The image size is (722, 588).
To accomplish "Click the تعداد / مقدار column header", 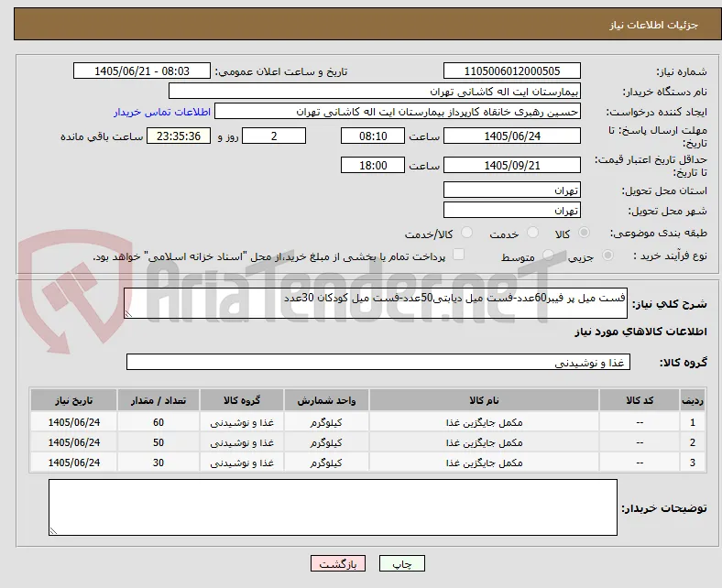I will tap(159, 400).
